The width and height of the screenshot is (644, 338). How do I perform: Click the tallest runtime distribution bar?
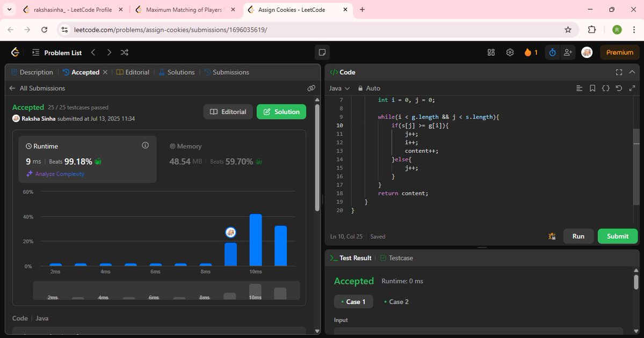pos(256,240)
